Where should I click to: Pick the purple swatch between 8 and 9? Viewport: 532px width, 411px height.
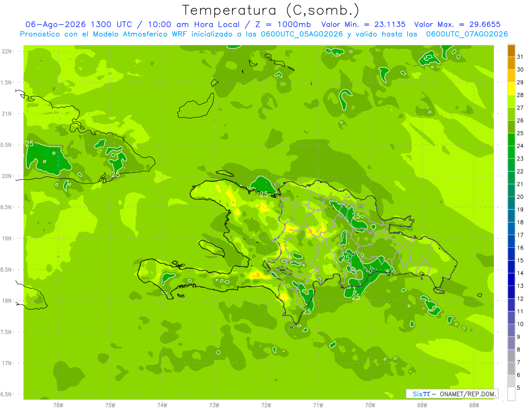click(x=511, y=344)
